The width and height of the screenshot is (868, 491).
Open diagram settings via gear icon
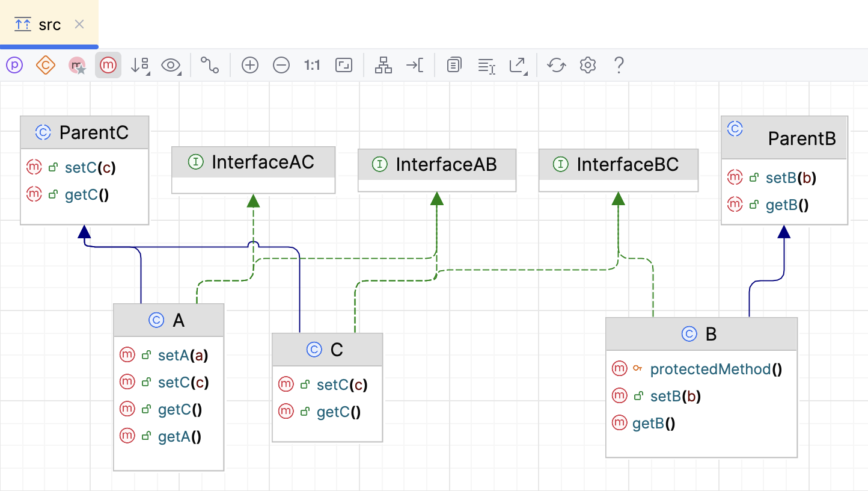pos(587,65)
